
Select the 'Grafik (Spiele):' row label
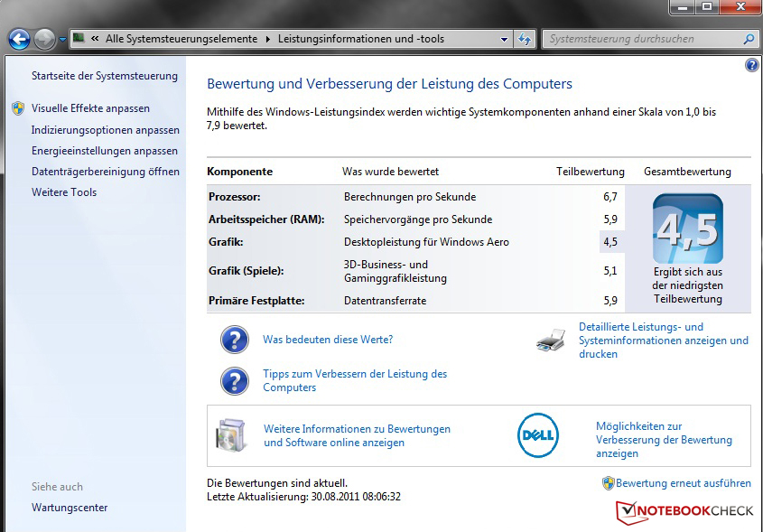tap(247, 271)
